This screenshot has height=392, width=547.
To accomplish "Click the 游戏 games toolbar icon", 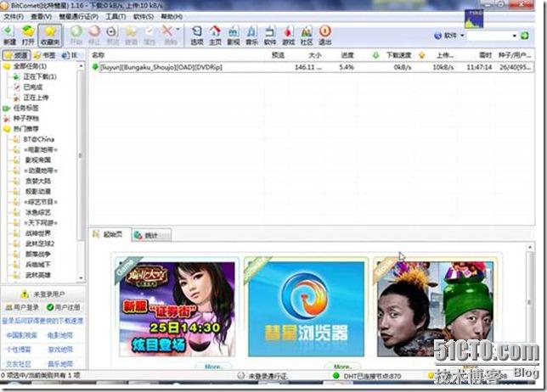I will pos(289,35).
